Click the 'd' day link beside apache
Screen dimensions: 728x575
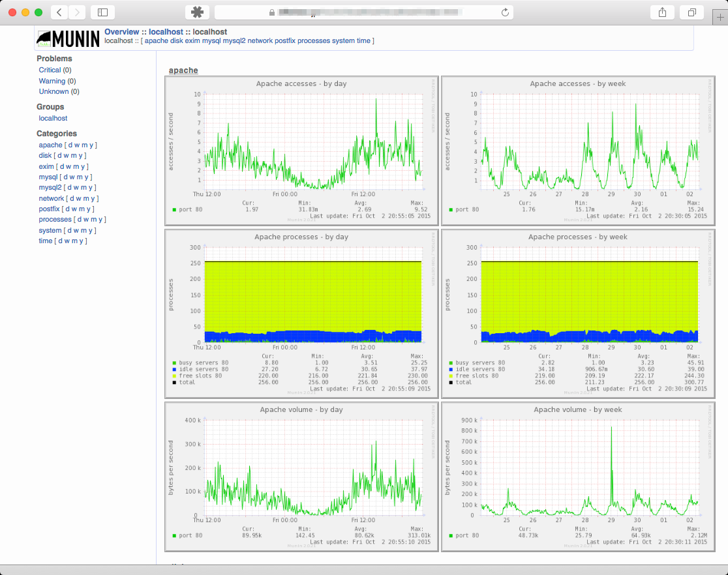point(70,145)
